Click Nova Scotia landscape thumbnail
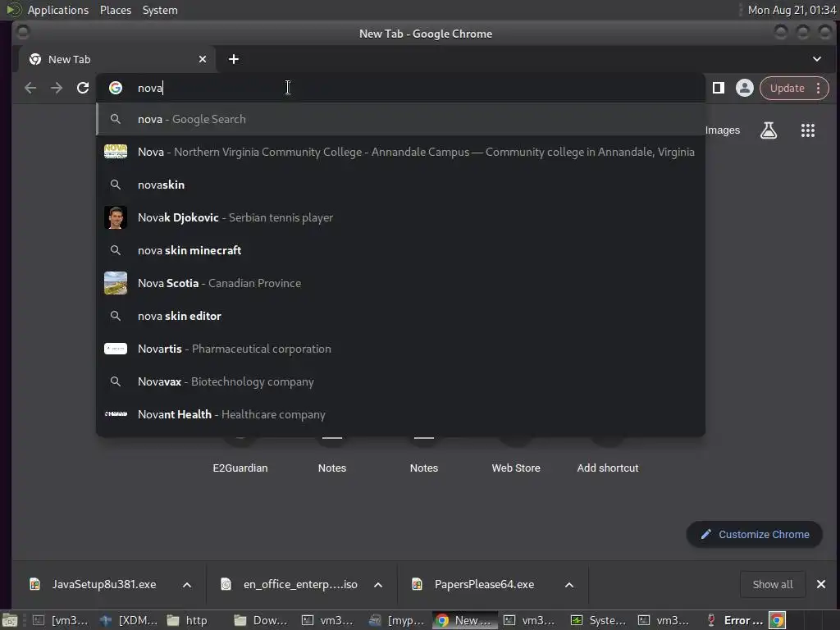 115,283
